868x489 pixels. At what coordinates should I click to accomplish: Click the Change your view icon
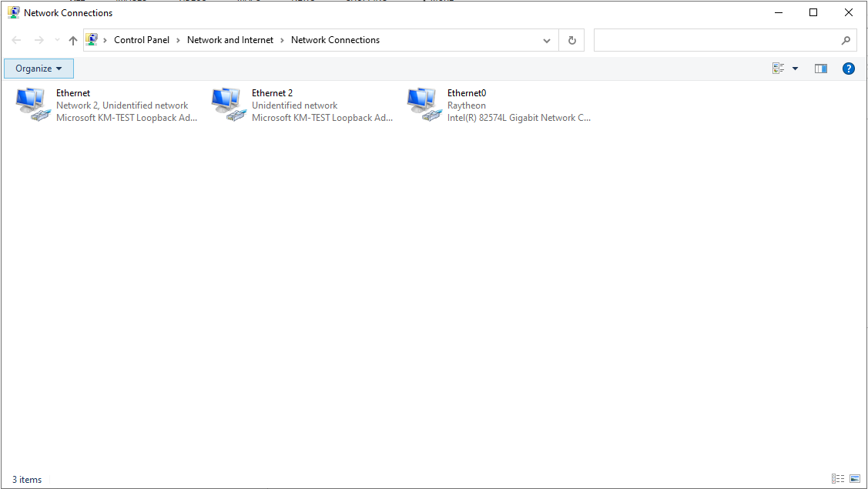tap(778, 69)
